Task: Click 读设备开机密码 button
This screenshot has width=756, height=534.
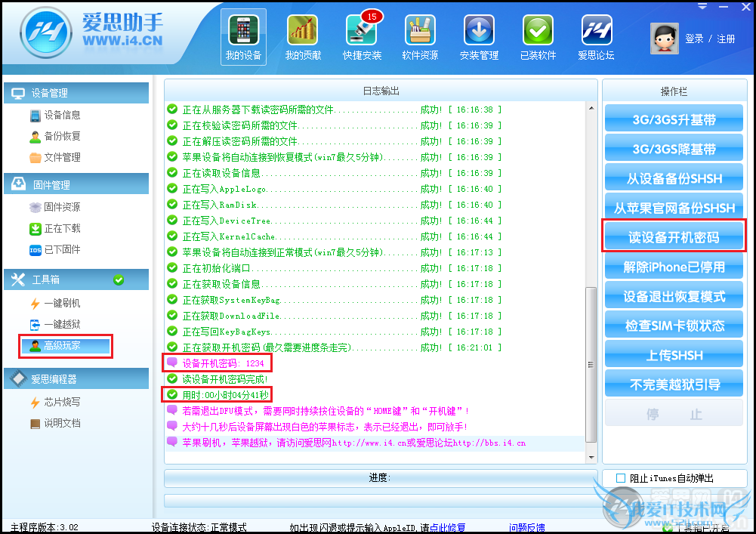Action: click(x=674, y=237)
